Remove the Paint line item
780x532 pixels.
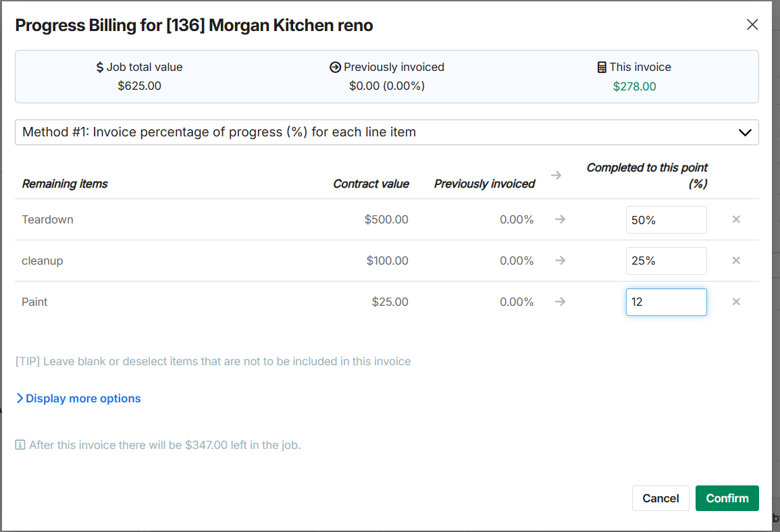tap(736, 302)
